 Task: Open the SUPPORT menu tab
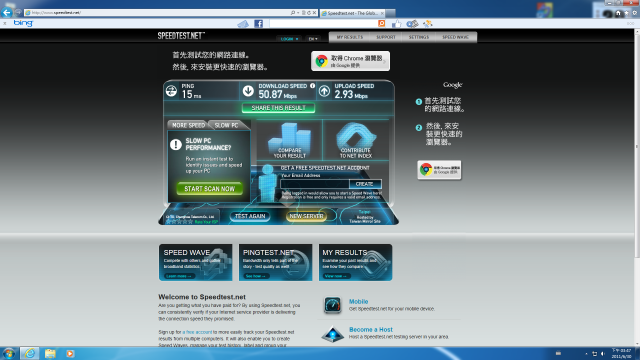[386, 37]
